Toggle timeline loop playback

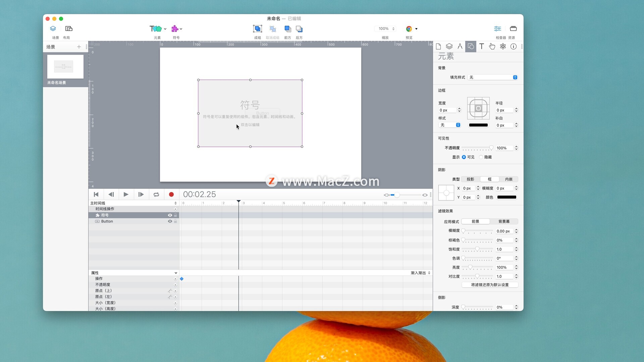156,194
